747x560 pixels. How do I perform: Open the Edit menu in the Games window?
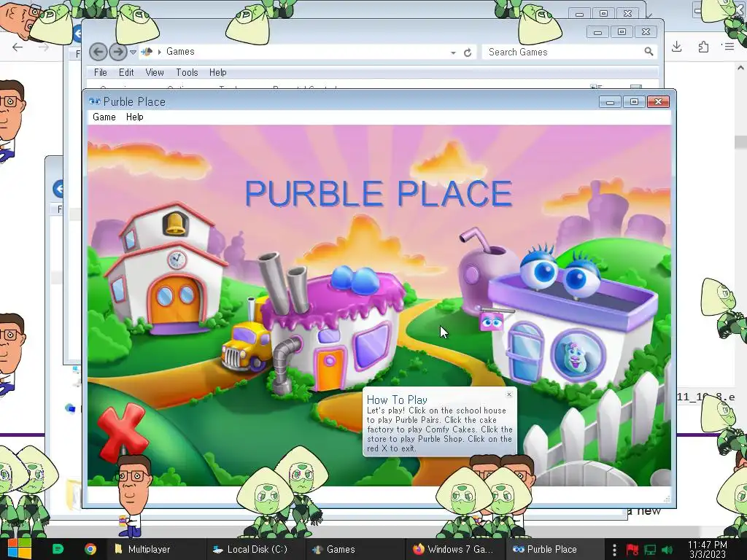(x=126, y=72)
